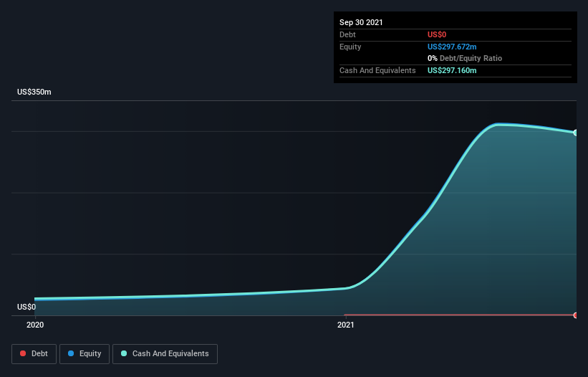This screenshot has height=377, width=588.
Task: Click Cash And Equivalents label in tooltip
Action: pyautogui.click(x=377, y=70)
